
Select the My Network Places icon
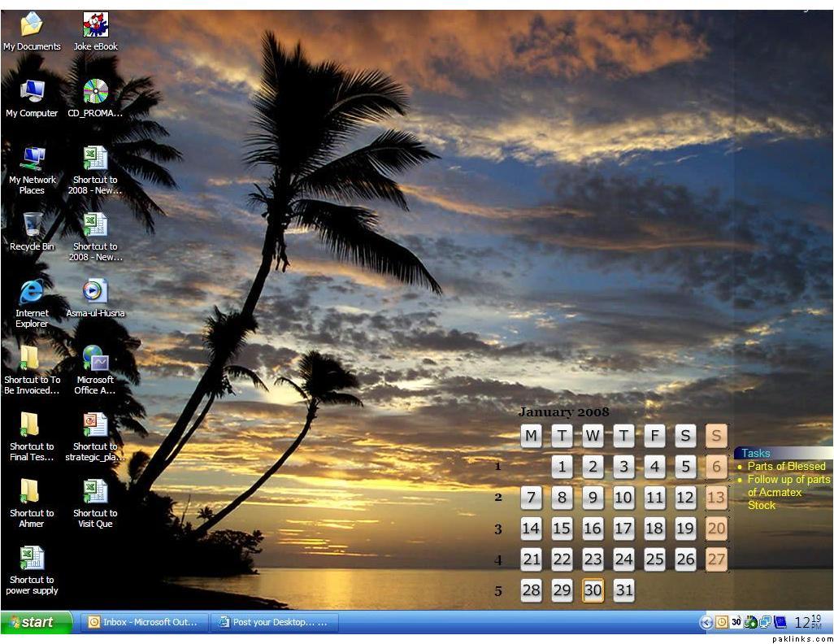coord(32,159)
